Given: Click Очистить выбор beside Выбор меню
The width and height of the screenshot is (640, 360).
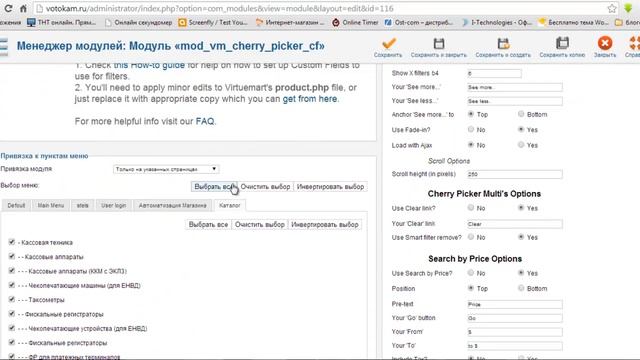Looking at the screenshot, I should 265,187.
